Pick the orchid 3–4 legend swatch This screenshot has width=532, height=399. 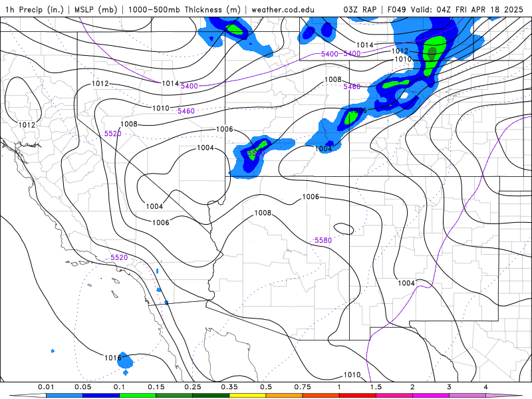coord(467,396)
